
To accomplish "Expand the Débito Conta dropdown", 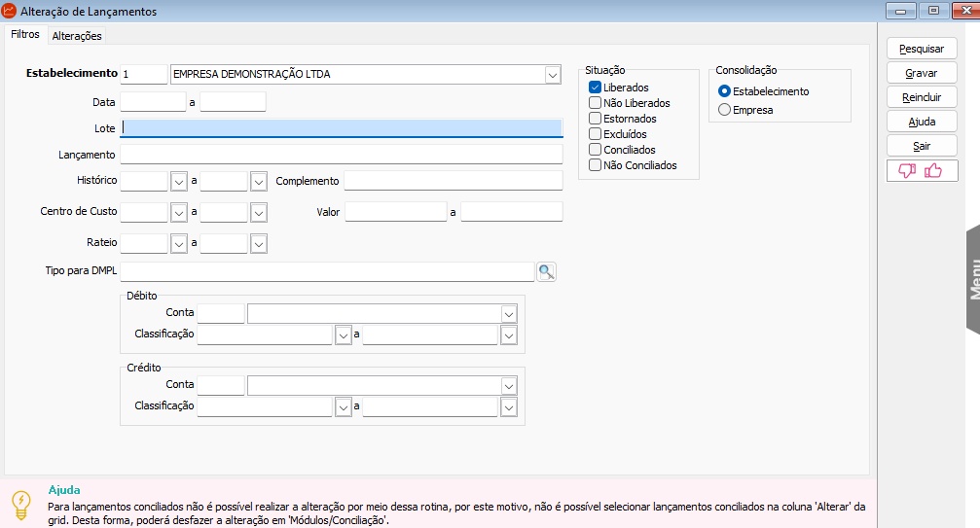I will point(508,313).
